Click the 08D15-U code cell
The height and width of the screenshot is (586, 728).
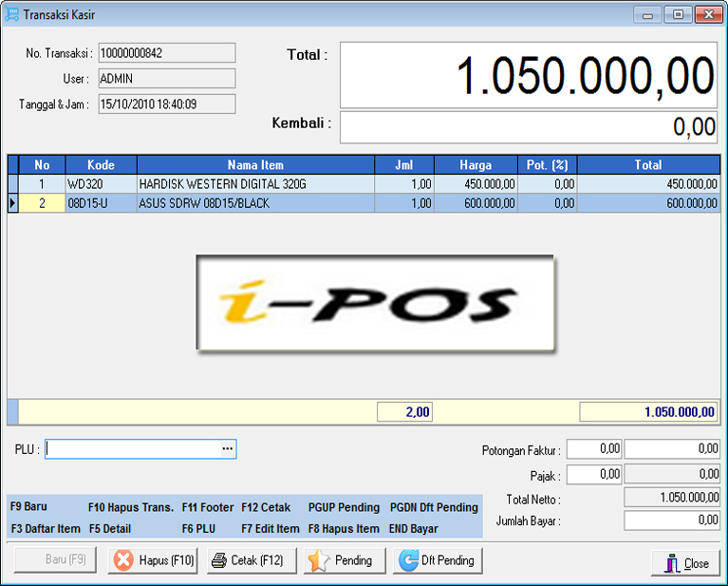(x=102, y=203)
